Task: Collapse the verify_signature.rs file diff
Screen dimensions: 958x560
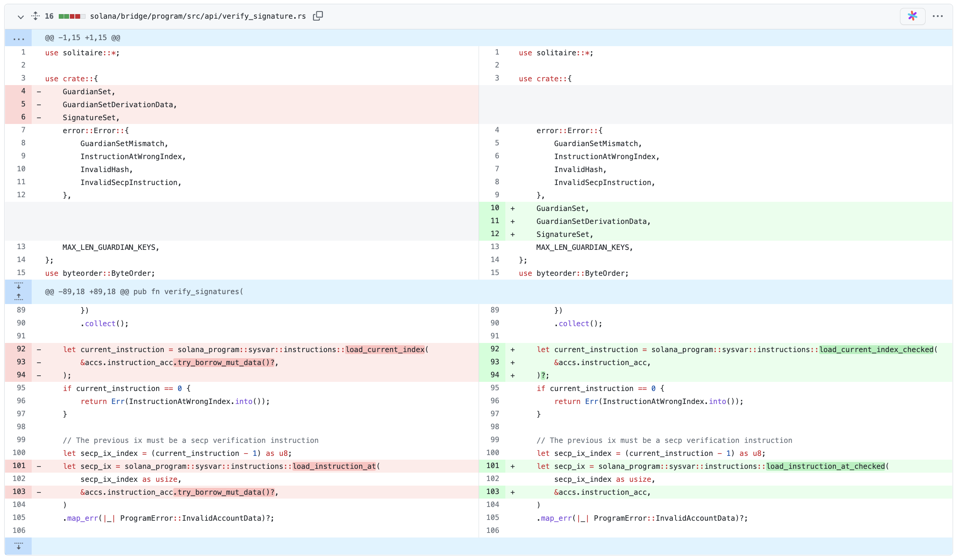Action: click(21, 16)
